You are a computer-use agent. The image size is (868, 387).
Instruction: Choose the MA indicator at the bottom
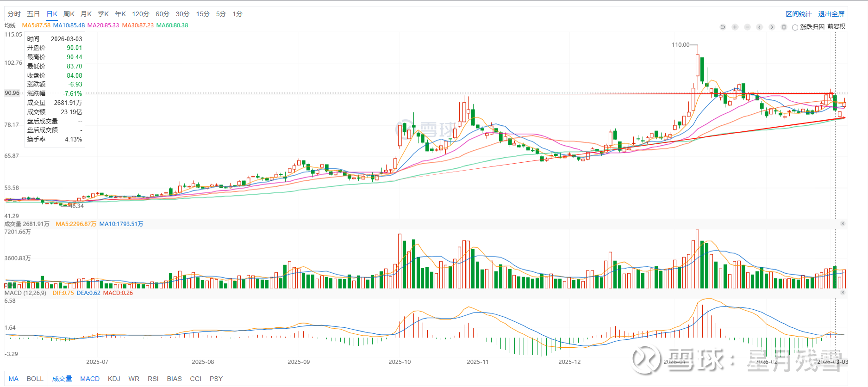[x=13, y=379]
